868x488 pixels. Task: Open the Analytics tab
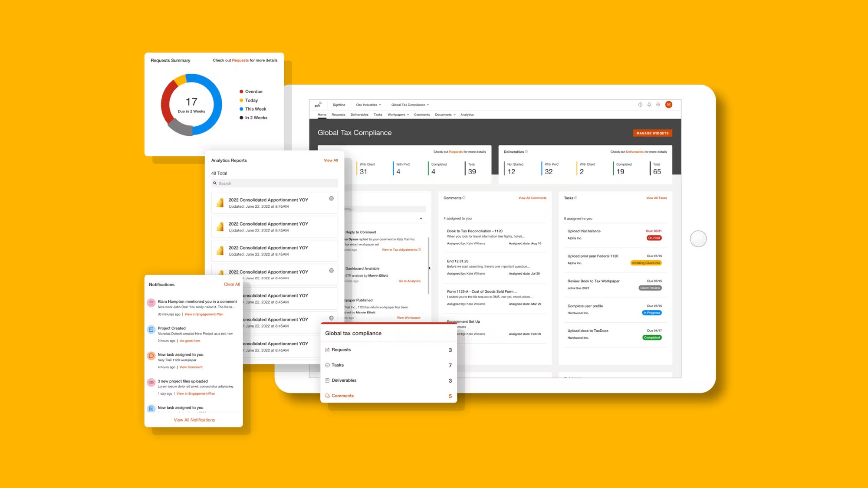coord(467,115)
